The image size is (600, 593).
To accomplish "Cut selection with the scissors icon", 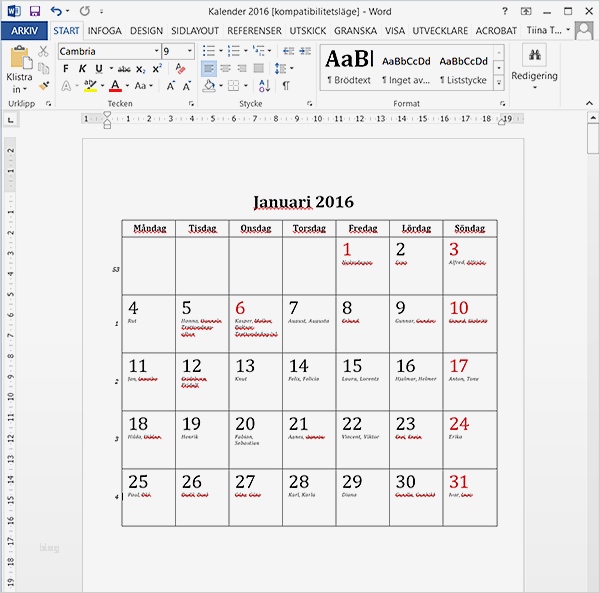I will pyautogui.click(x=43, y=51).
